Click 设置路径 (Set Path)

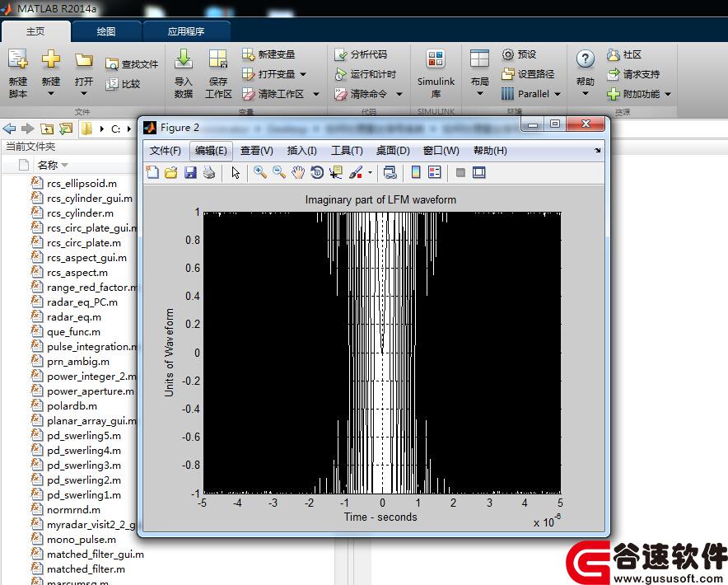(528, 74)
